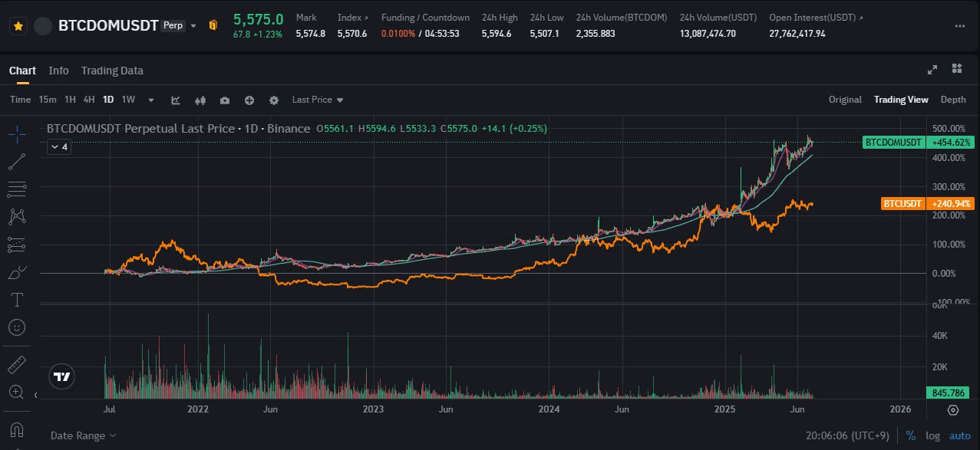Switch to the Trading Data tab
The width and height of the screenshot is (980, 450).
[x=112, y=71]
